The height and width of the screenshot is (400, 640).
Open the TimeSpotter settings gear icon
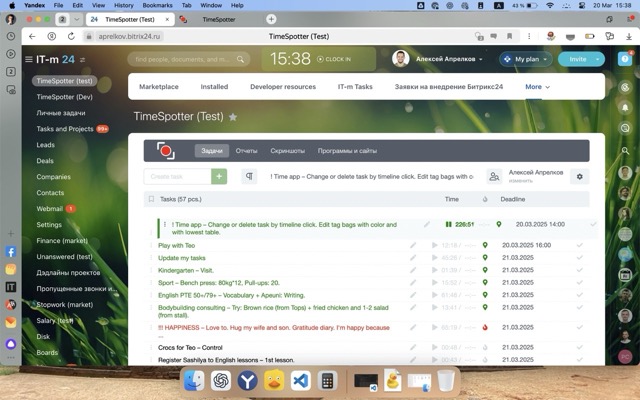tap(578, 176)
